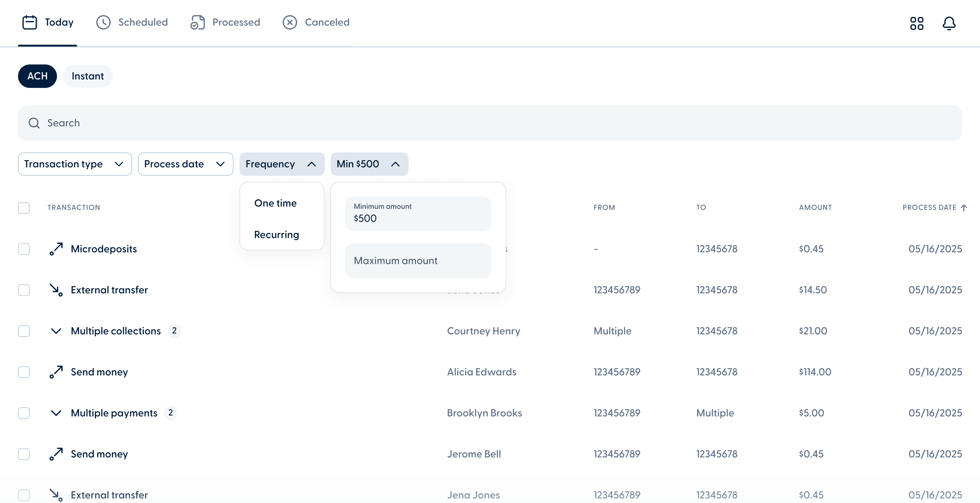Open notifications via bell icon
The image size is (980, 503).
pos(949,23)
